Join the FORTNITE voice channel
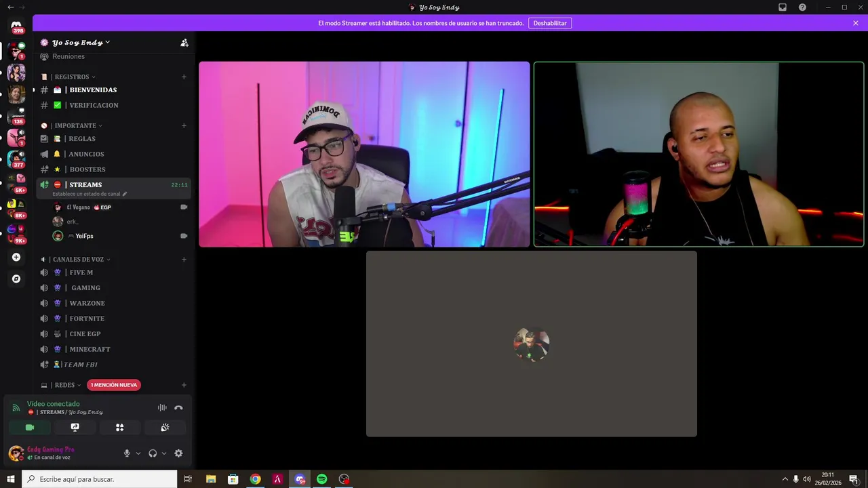868x488 pixels. coord(113,319)
